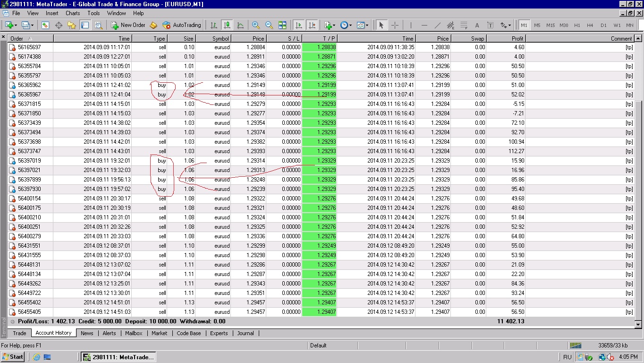
Task: Switch to bar chart display
Action: (214, 25)
